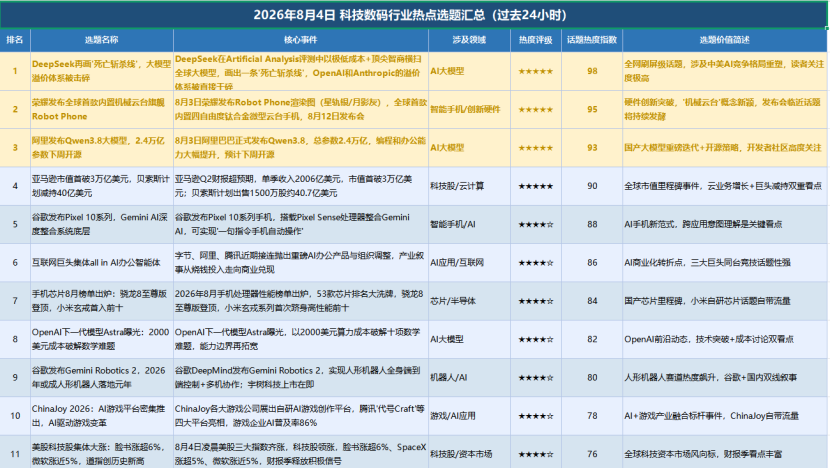Select heat index cell '88'
The image size is (830, 468).
point(592,224)
